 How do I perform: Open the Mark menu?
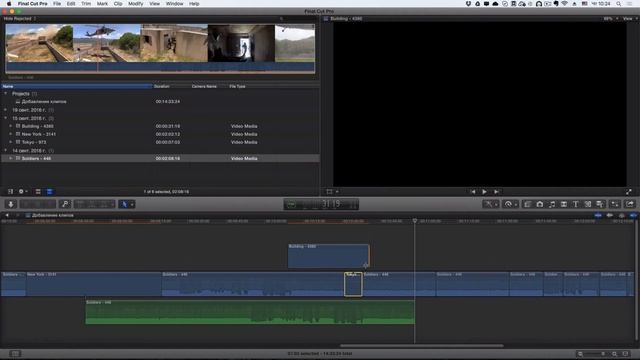tap(102, 4)
